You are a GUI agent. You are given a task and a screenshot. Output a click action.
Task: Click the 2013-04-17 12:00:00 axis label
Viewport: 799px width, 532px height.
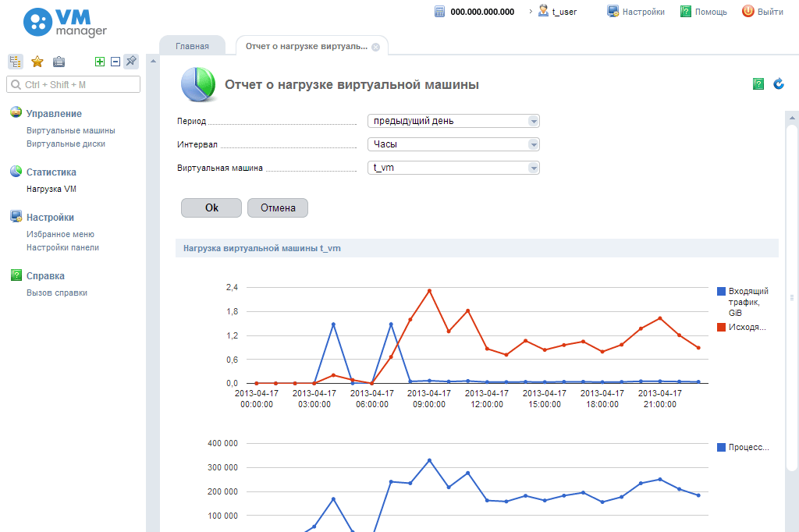[x=487, y=399]
